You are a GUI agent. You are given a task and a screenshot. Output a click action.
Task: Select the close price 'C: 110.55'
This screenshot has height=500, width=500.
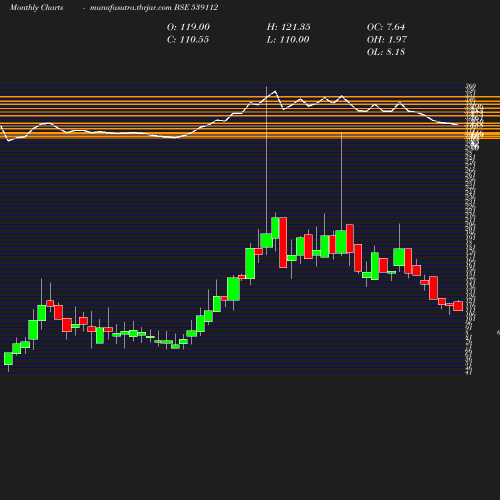point(188,40)
